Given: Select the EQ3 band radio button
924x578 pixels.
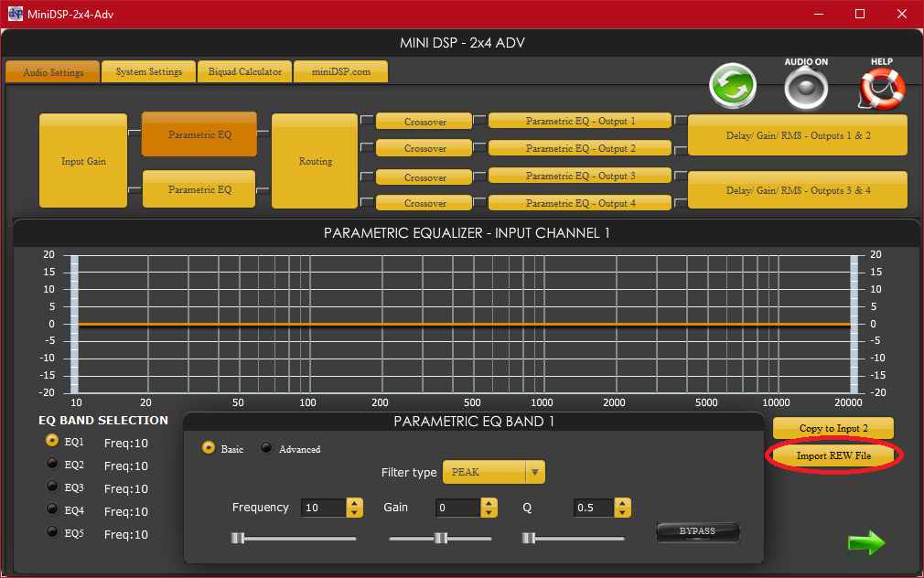Looking at the screenshot, I should click(53, 487).
